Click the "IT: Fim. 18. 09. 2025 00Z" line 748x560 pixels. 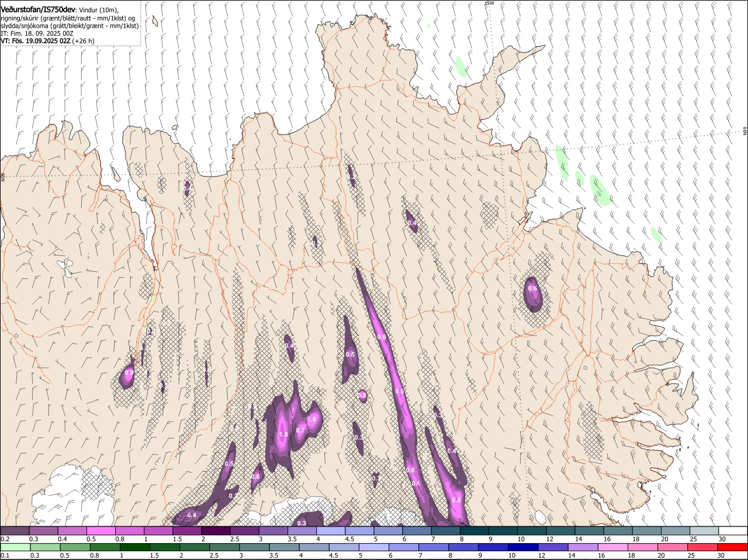(x=37, y=33)
